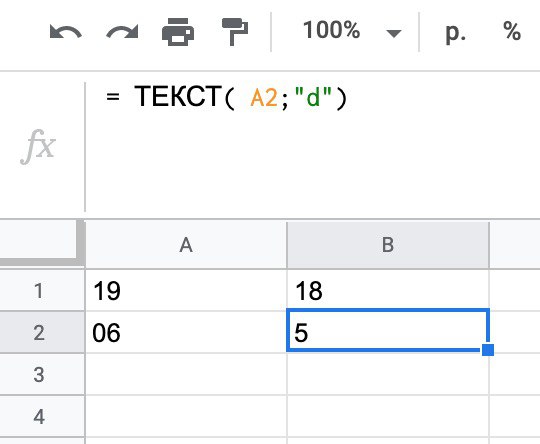This screenshot has width=540, height=444.
Task: Select row 3 header
Action: pyautogui.click(x=39, y=374)
